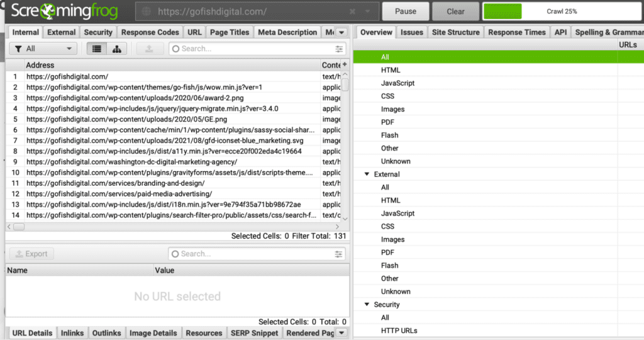Image resolution: width=644 pixels, height=340 pixels.
Task: Click the globe icon in URL bar
Action: click(147, 11)
